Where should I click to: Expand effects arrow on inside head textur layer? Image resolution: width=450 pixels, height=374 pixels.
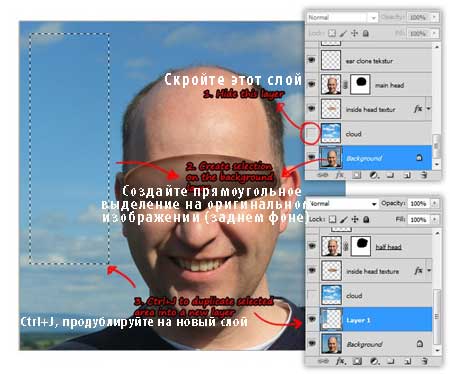428,109
